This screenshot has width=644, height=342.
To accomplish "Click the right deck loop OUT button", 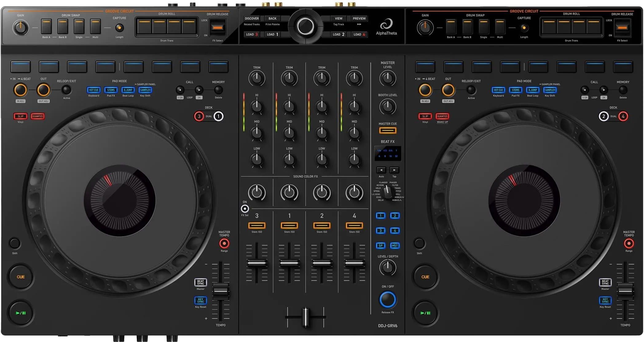I will pyautogui.click(x=448, y=90).
